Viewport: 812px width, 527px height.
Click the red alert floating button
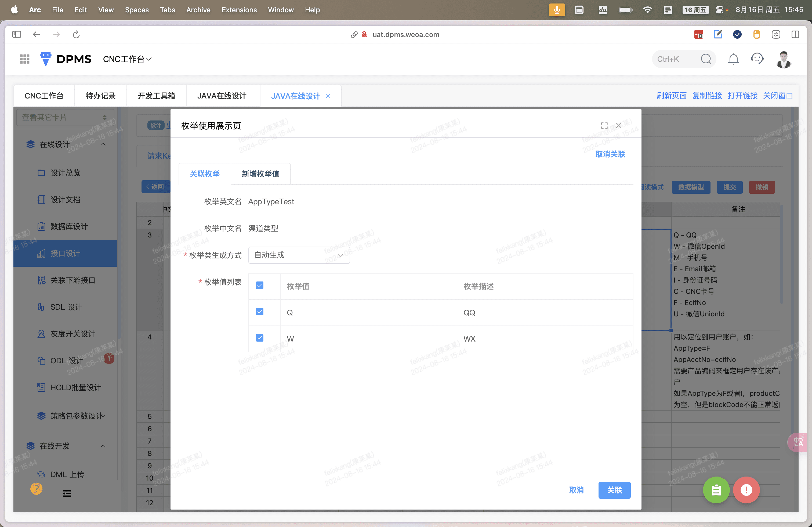(746, 490)
